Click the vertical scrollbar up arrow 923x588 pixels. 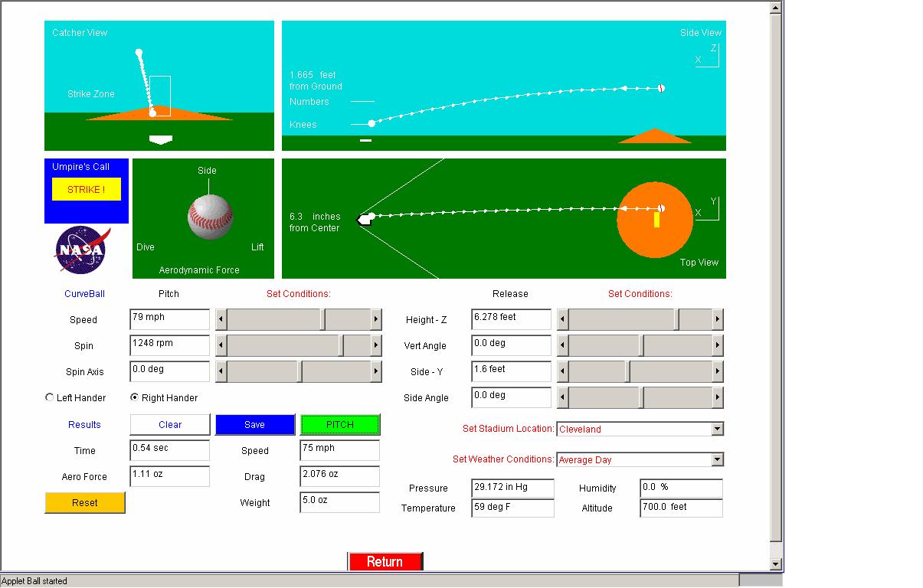click(x=776, y=7)
